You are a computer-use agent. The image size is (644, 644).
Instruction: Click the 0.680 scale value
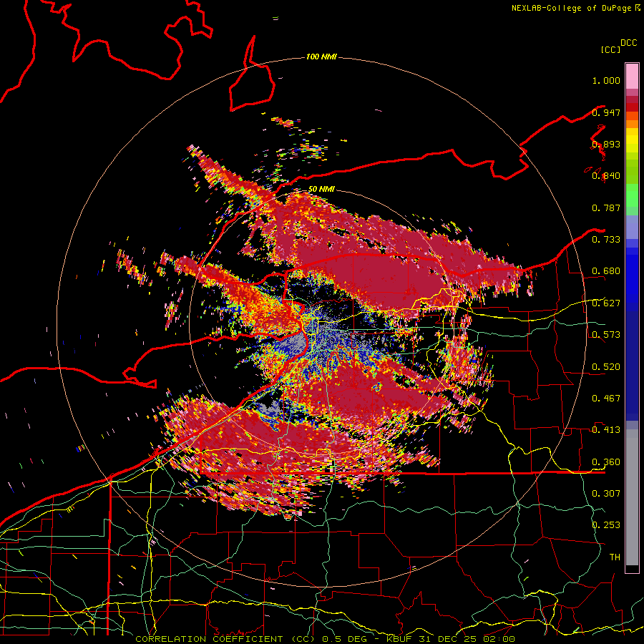(606, 271)
